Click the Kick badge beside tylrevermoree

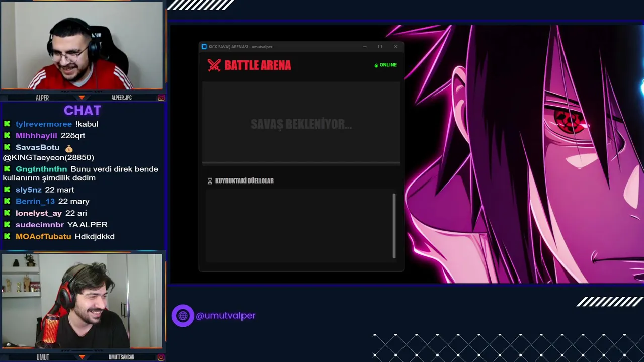[7, 124]
